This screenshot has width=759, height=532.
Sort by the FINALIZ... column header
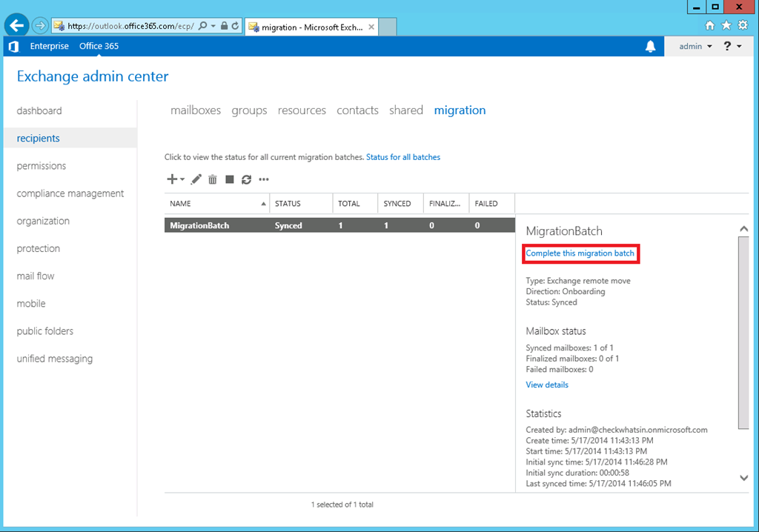(446, 203)
